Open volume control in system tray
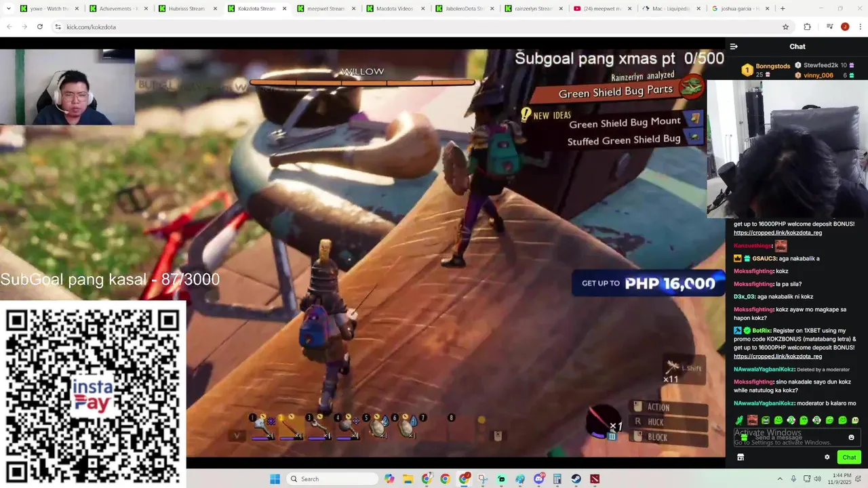 (x=818, y=479)
